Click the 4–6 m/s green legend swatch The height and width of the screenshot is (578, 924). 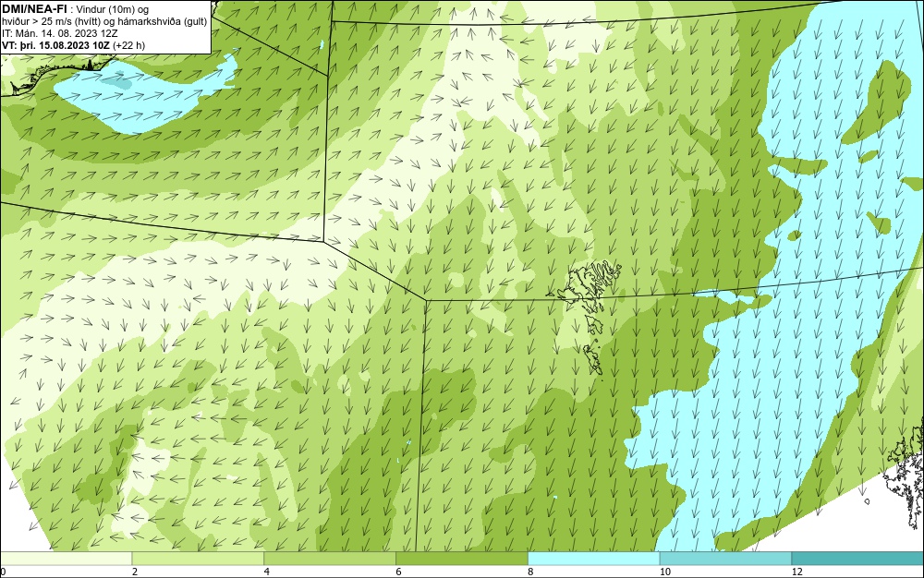(x=330, y=559)
